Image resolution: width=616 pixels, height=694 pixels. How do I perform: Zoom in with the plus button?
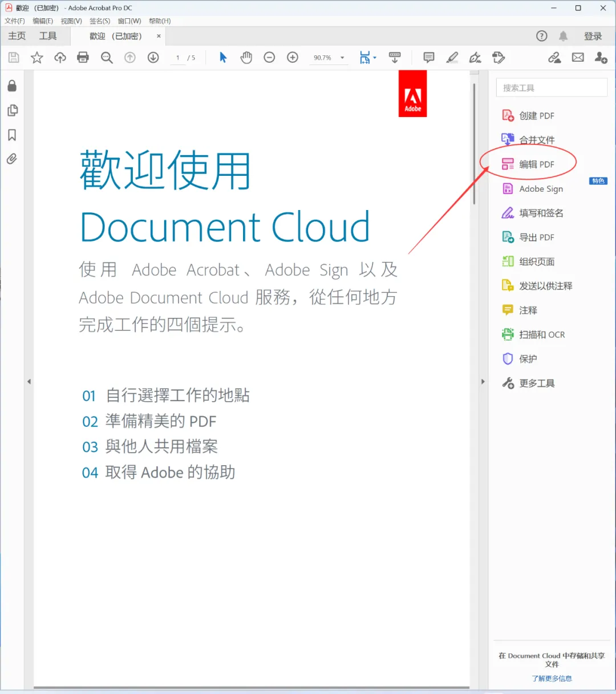coord(293,58)
